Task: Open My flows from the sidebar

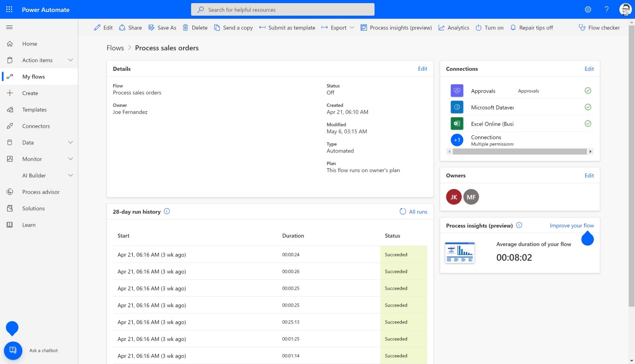Action: pos(34,77)
